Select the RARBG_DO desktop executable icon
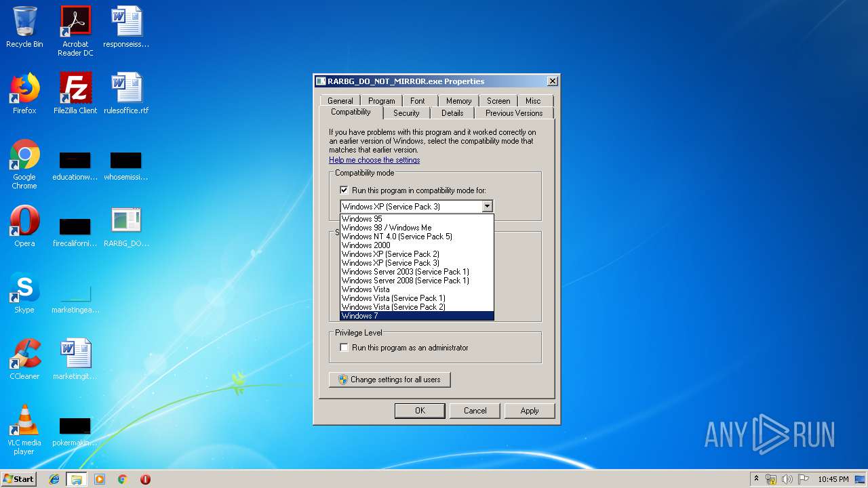Viewport: 868px width, 488px height. tap(126, 226)
